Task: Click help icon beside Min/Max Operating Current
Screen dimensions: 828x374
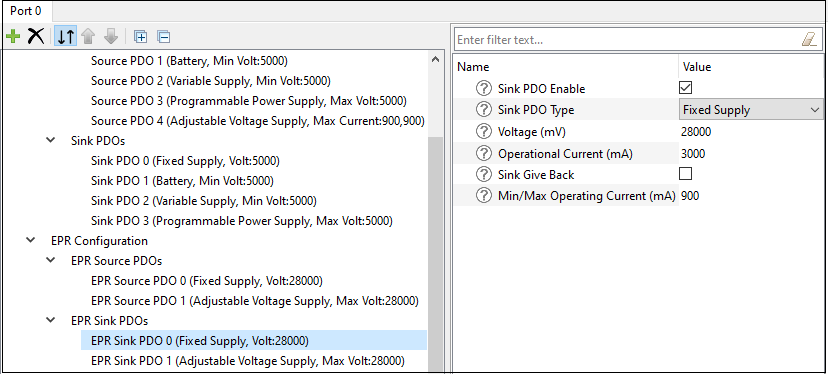Action: click(x=484, y=196)
